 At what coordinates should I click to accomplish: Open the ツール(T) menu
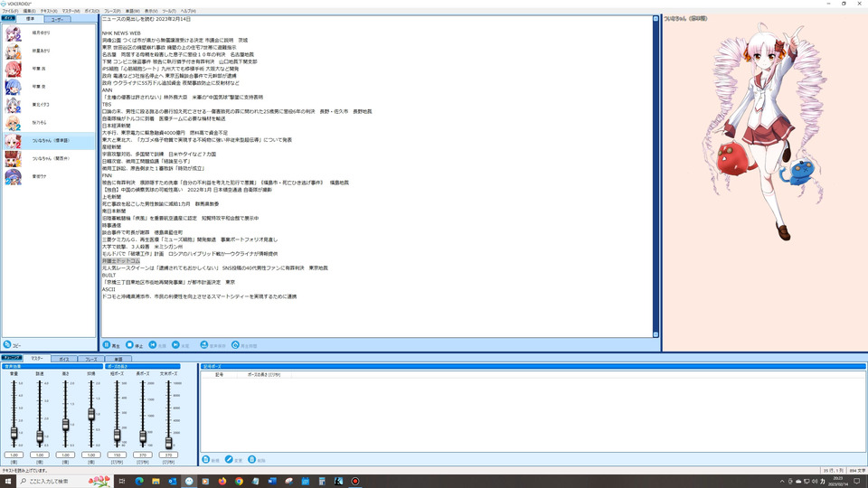tap(169, 11)
